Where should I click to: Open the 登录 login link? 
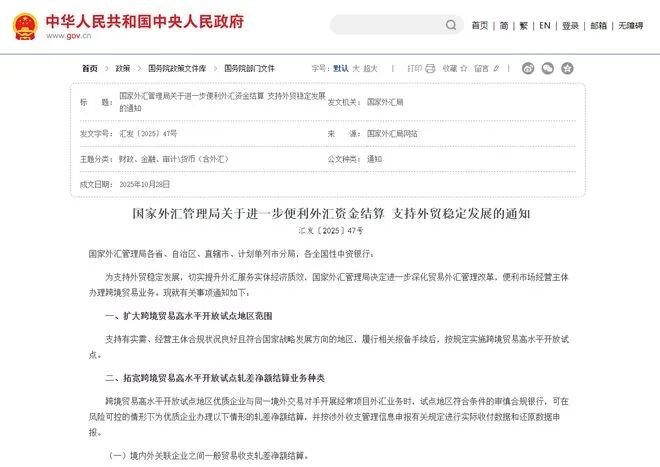click(570, 26)
